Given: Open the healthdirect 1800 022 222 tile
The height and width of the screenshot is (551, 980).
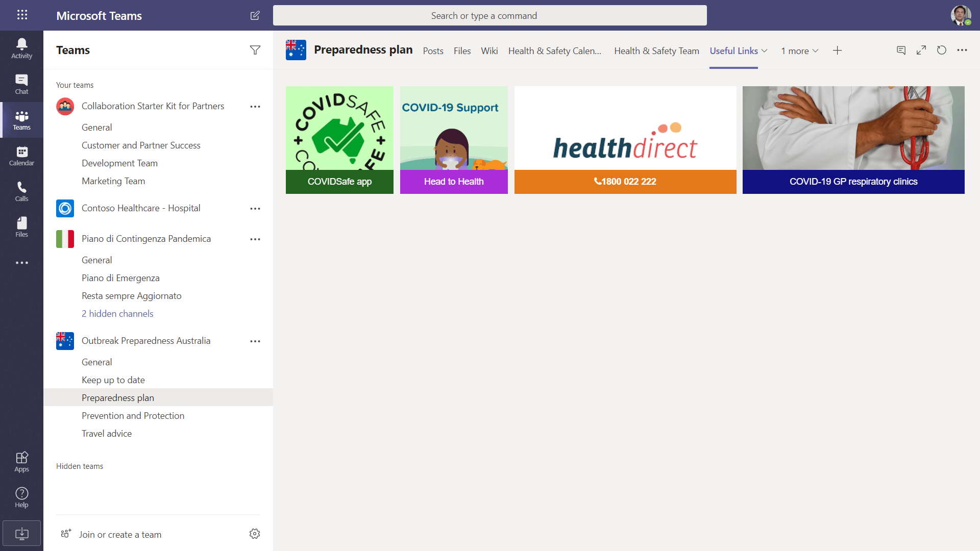Looking at the screenshot, I should (625, 140).
